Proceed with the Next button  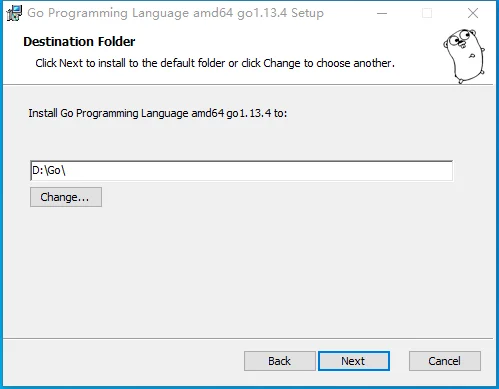tap(354, 361)
